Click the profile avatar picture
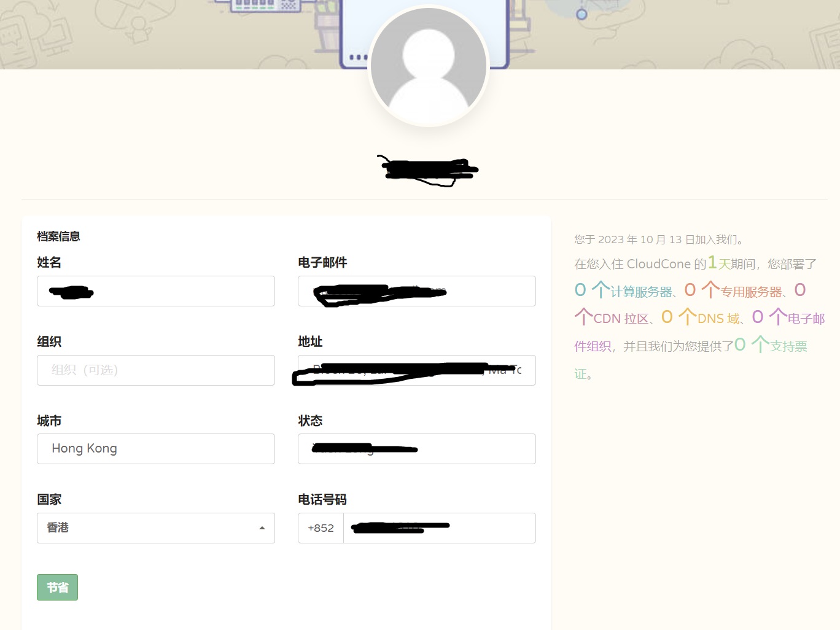840x630 pixels. click(x=429, y=66)
